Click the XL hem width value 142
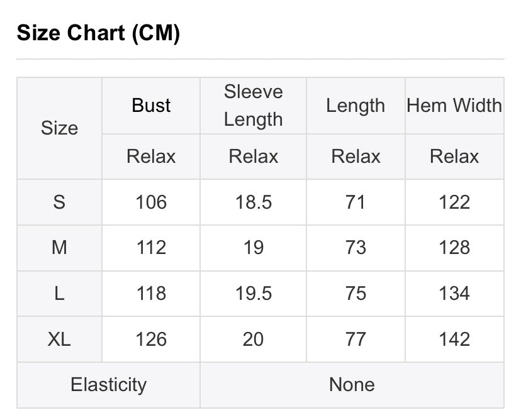 (454, 340)
